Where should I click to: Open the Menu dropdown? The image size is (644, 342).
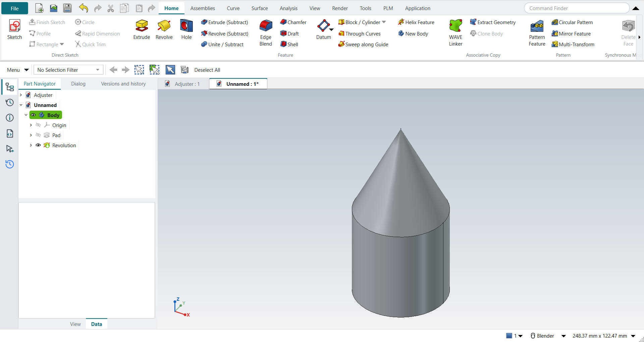coord(17,70)
